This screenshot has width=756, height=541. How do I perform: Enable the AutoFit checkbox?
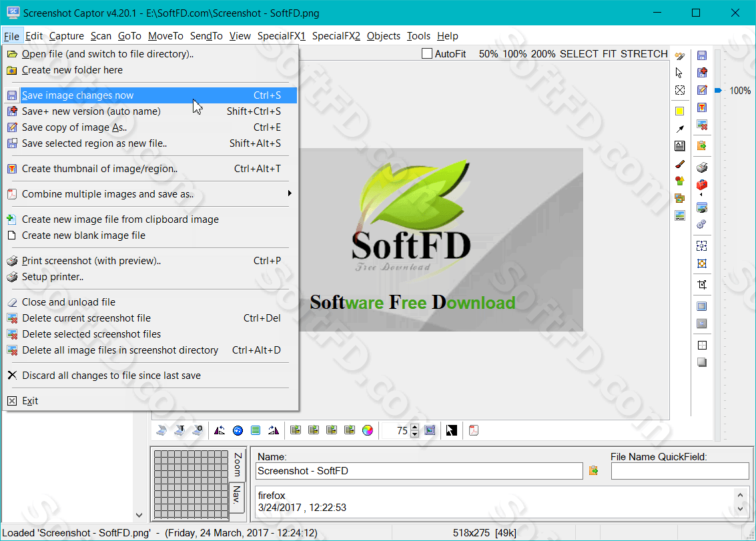click(426, 53)
